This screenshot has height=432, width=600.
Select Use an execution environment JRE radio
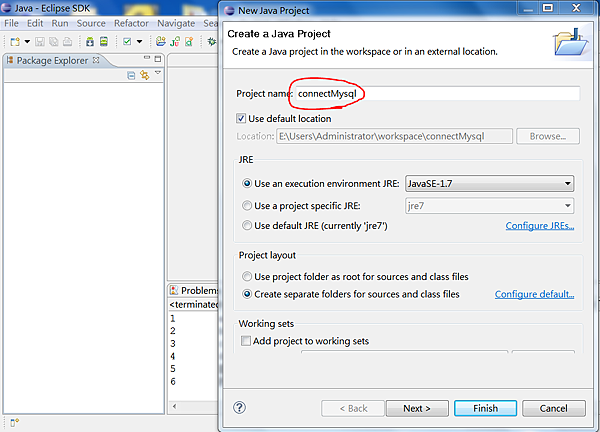(247, 184)
